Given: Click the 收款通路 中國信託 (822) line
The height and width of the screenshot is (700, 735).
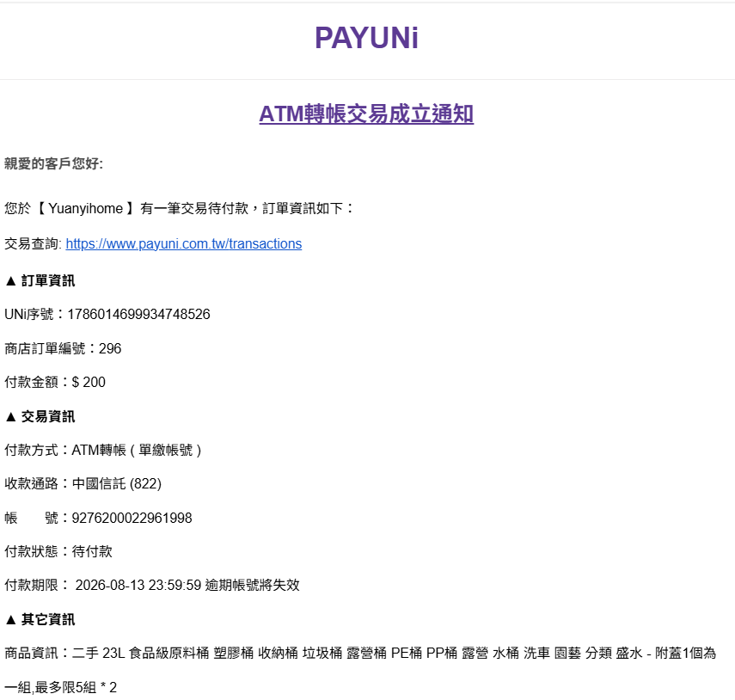Looking at the screenshot, I should pyautogui.click(x=83, y=483).
